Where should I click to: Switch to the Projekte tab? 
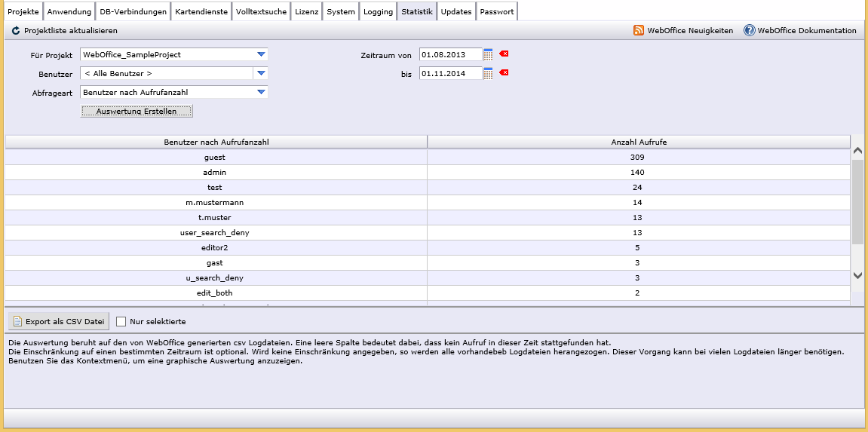23,11
